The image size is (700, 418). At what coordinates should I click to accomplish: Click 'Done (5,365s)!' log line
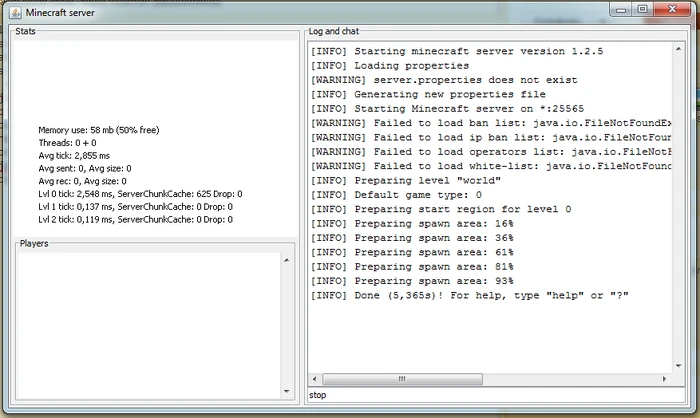click(470, 295)
